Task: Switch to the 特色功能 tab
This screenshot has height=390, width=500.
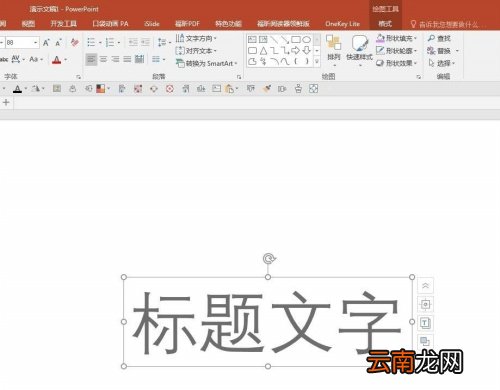Action: click(x=228, y=24)
